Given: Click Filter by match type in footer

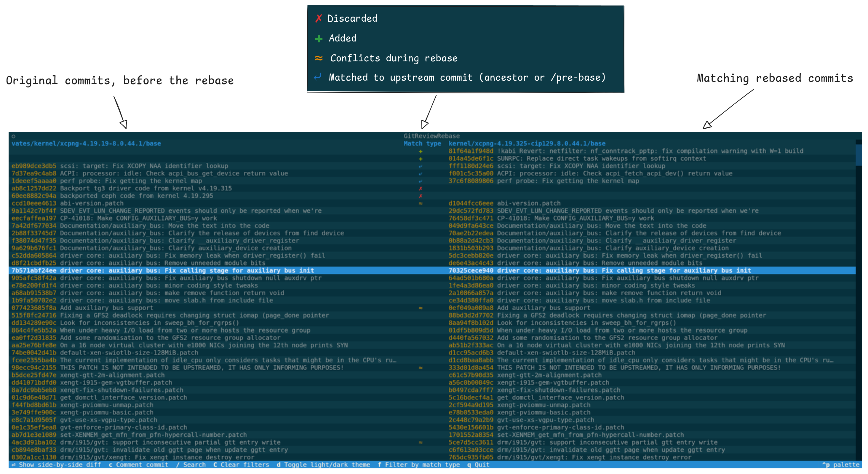Looking at the screenshot, I should pyautogui.click(x=419, y=465).
